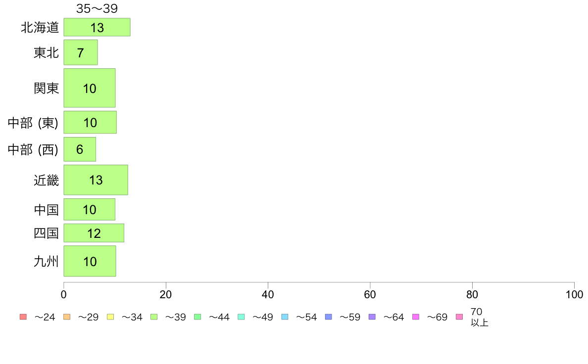Select the 近畿 bar showing 13
588x364 pixels.
[x=96, y=180]
